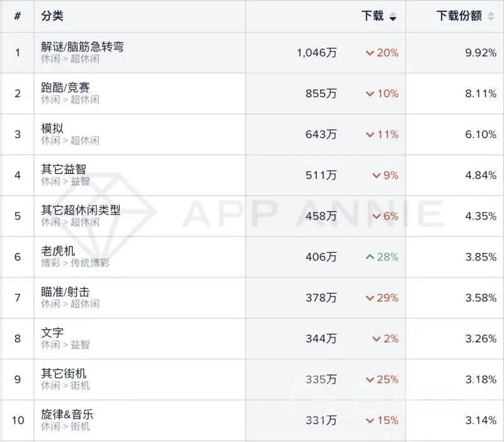Sort the 下载 column using its sort arrow
Image resolution: width=504 pixels, height=442 pixels.
pyautogui.click(x=393, y=16)
